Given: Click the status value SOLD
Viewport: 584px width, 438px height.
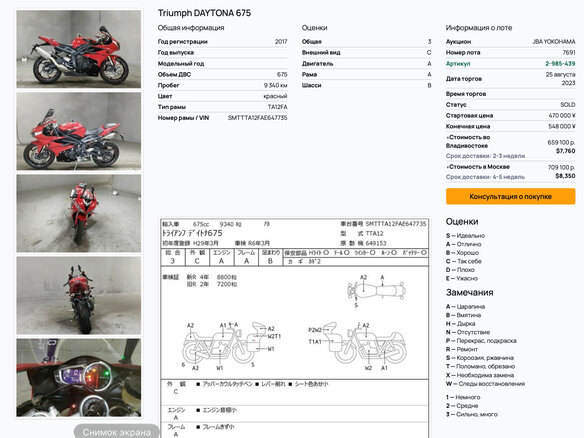Looking at the screenshot, I should pos(568,105).
